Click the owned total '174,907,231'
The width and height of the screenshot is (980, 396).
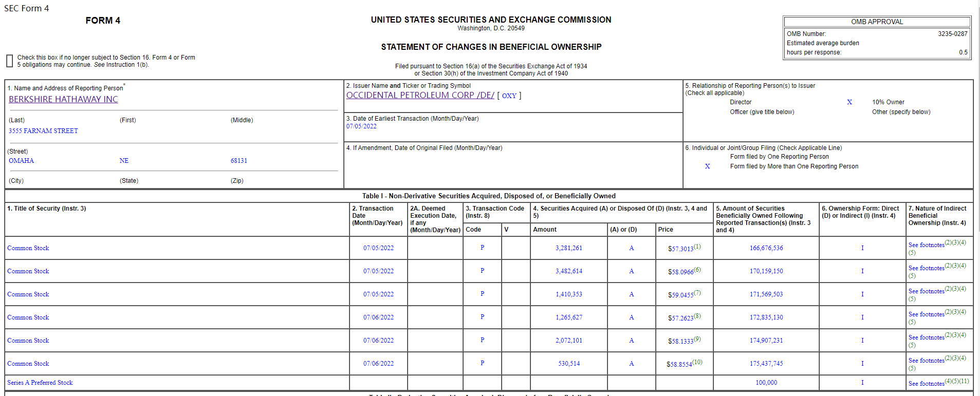pos(766,341)
